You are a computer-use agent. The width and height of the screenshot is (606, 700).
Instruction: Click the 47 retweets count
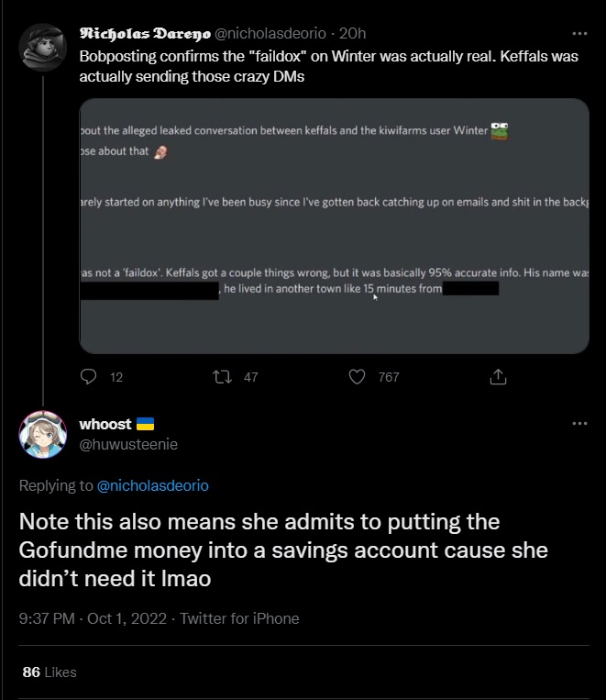pyautogui.click(x=251, y=377)
